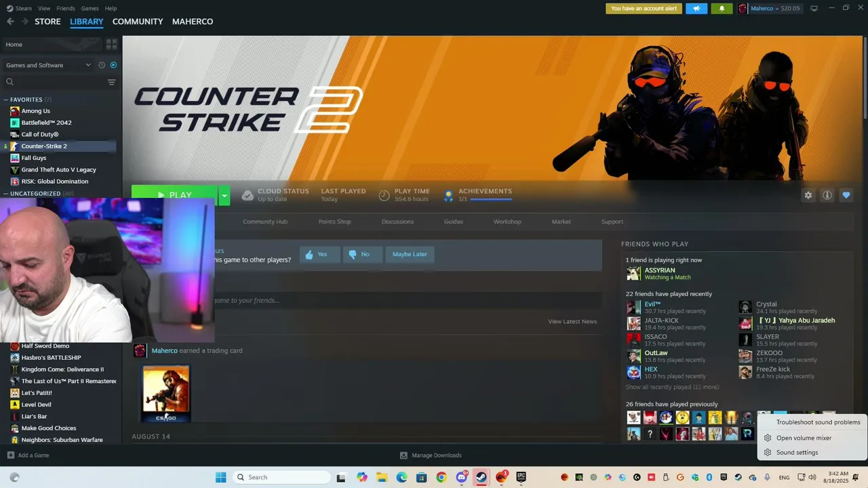The width and height of the screenshot is (868, 488).
Task: Open File Explorer from taskbar
Action: tap(382, 477)
